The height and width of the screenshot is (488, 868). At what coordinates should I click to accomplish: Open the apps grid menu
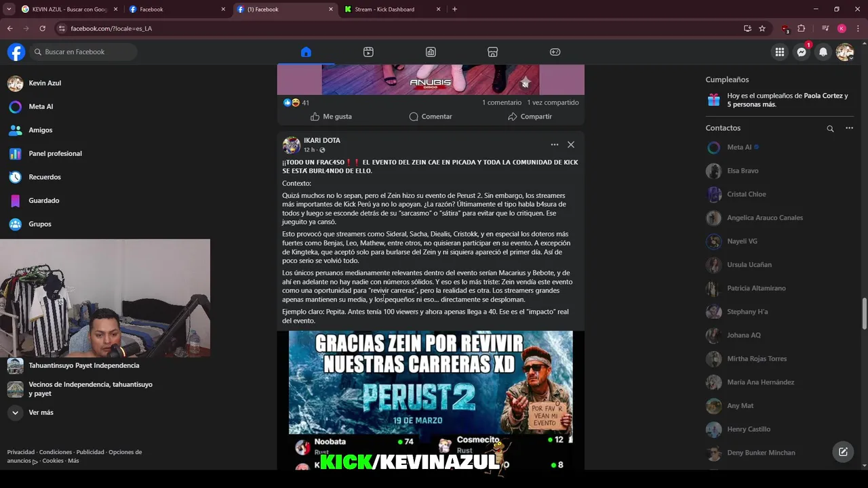coord(780,52)
